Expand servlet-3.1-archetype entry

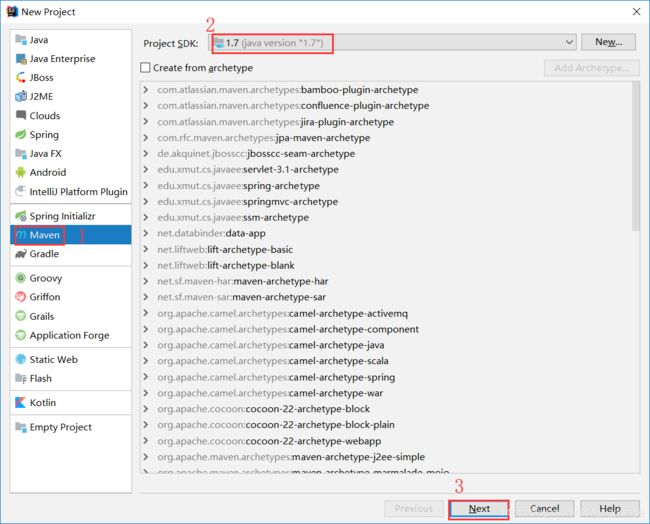click(x=146, y=169)
